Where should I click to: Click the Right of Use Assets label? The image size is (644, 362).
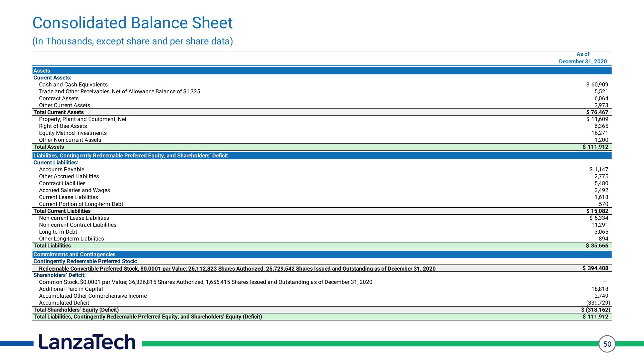[x=63, y=126]
